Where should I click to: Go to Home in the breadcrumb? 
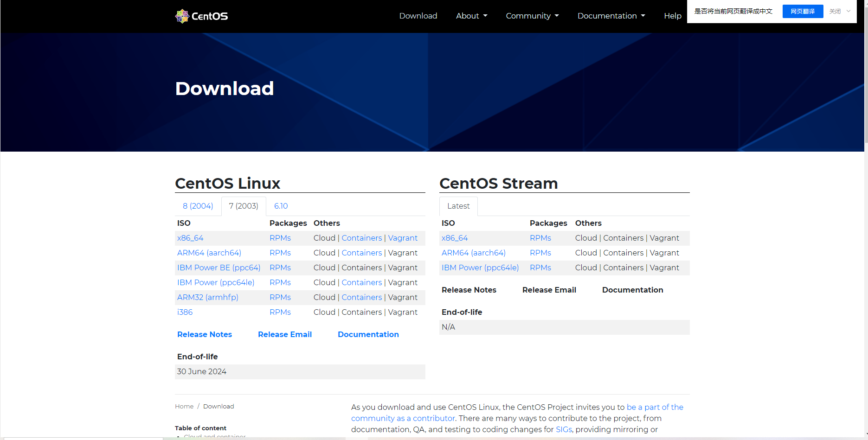click(184, 406)
